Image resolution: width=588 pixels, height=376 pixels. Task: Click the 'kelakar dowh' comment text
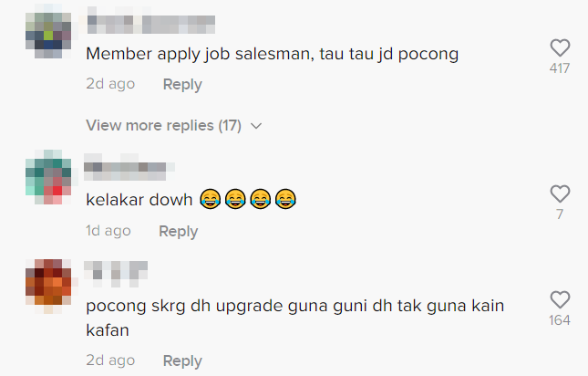pos(191,199)
